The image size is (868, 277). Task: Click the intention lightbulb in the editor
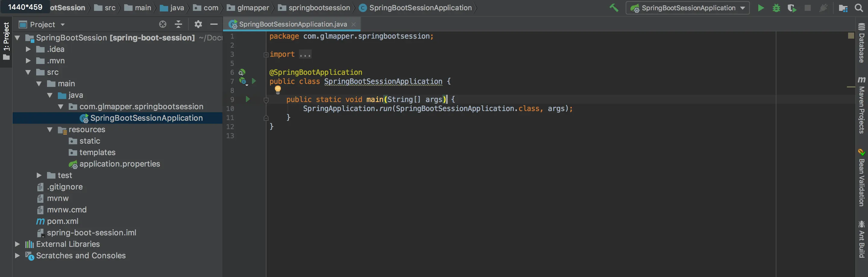click(278, 89)
